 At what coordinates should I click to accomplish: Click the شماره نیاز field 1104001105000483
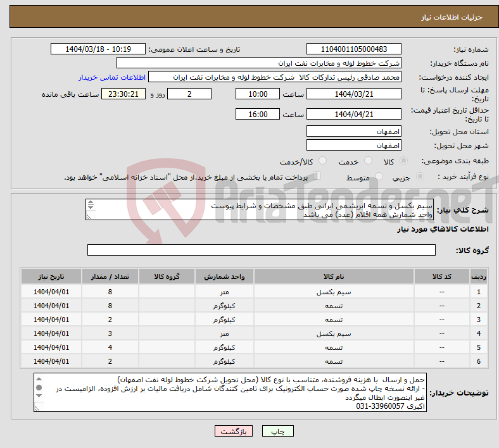click(x=353, y=49)
